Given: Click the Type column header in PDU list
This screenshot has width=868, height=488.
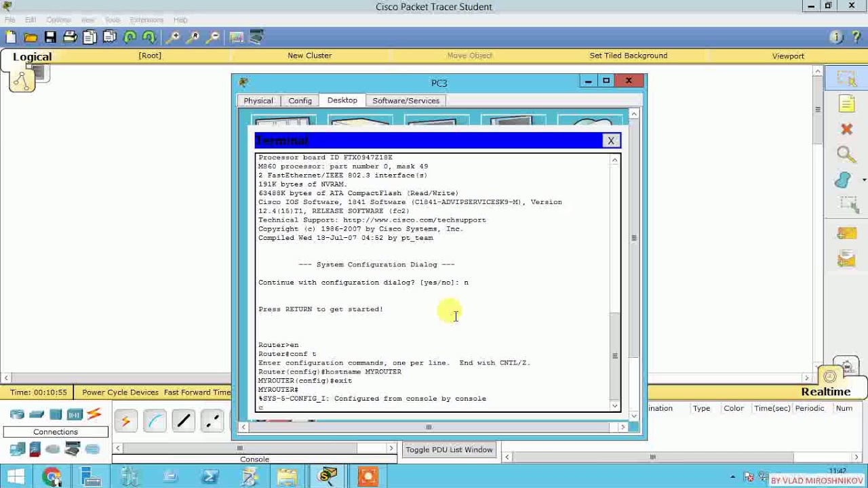Looking at the screenshot, I should (701, 408).
